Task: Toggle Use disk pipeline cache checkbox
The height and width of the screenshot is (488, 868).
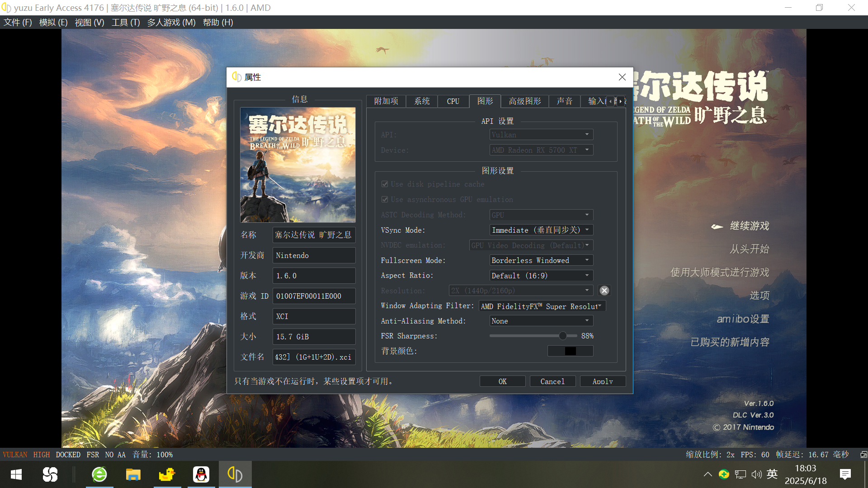Action: click(385, 184)
